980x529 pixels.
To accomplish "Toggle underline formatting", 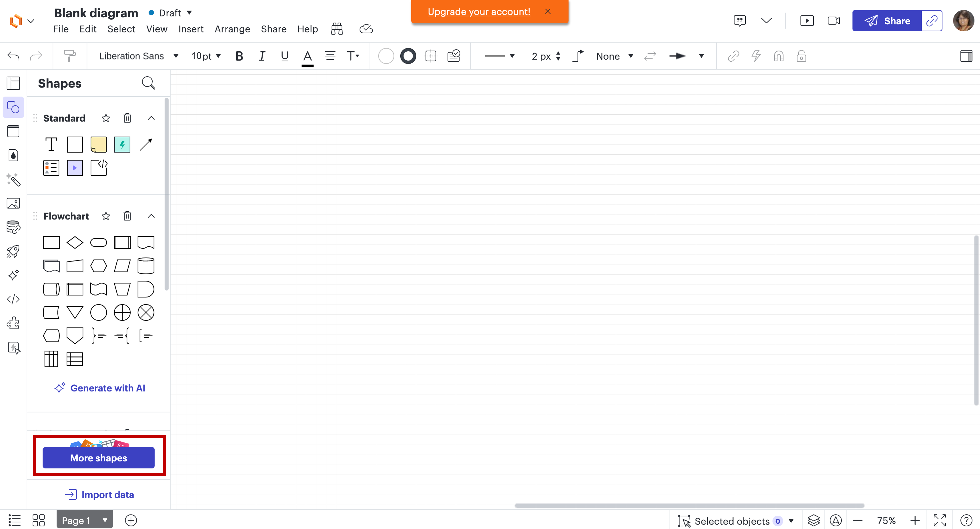I will click(285, 56).
